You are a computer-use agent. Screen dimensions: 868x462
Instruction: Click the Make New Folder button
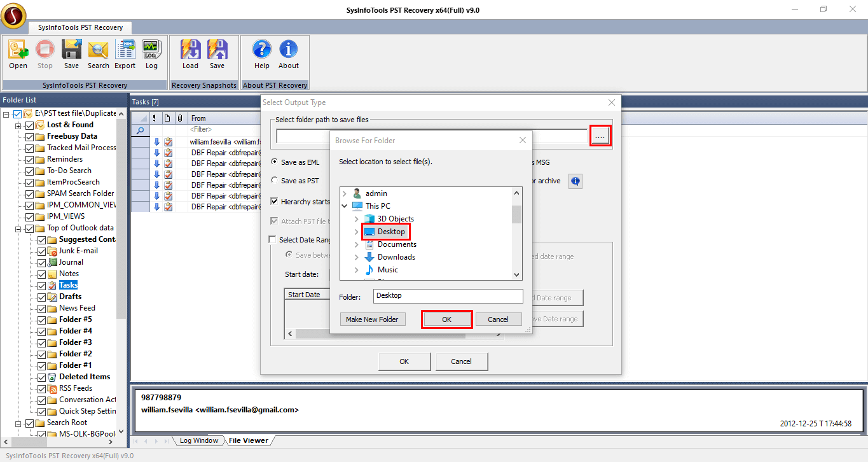372,319
